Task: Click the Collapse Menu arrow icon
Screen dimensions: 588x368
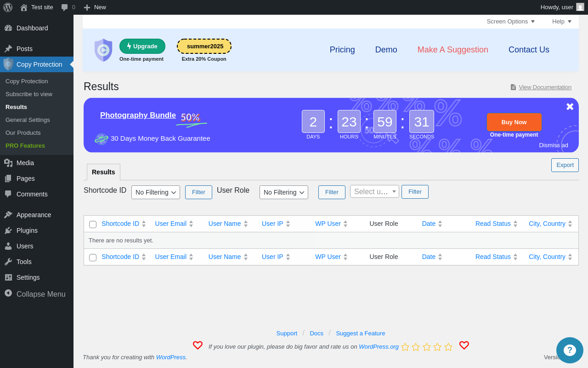Action: click(8, 293)
